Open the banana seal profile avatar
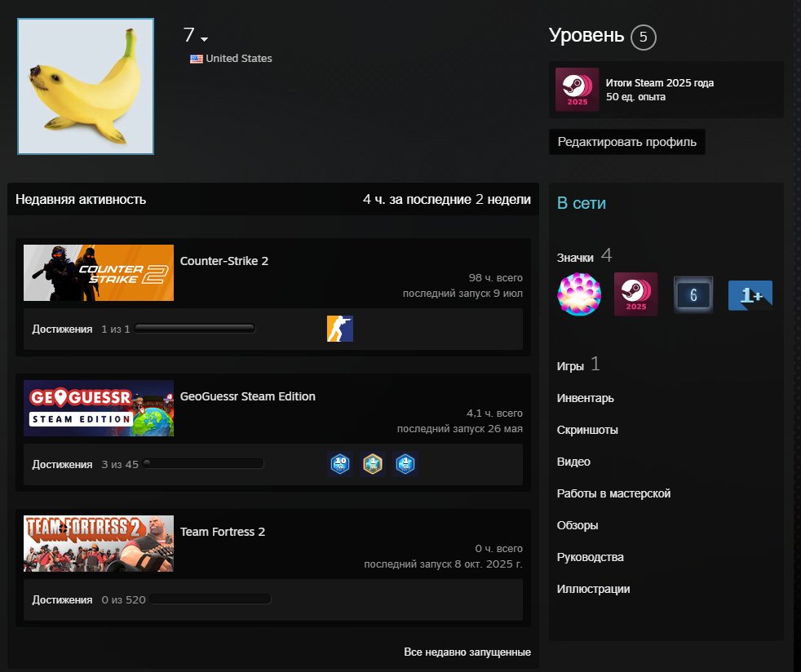This screenshot has width=801, height=672. pyautogui.click(x=86, y=86)
